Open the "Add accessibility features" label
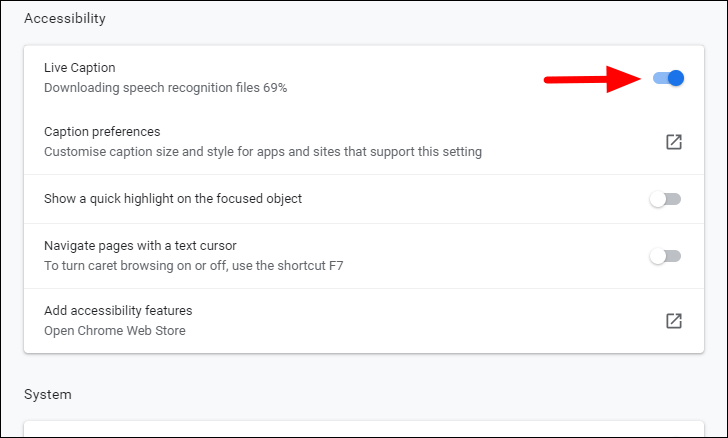The image size is (728, 438). pyautogui.click(x=118, y=311)
